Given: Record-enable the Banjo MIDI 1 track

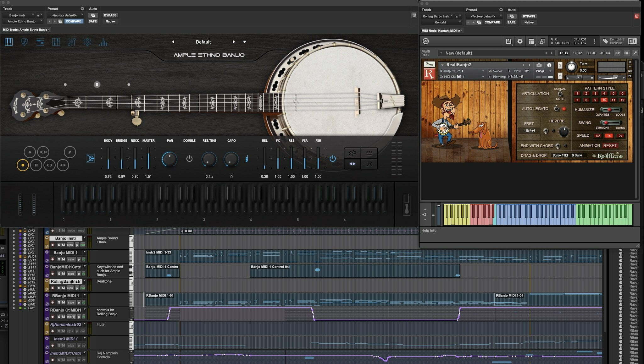Looking at the screenshot, I should (x=53, y=259).
